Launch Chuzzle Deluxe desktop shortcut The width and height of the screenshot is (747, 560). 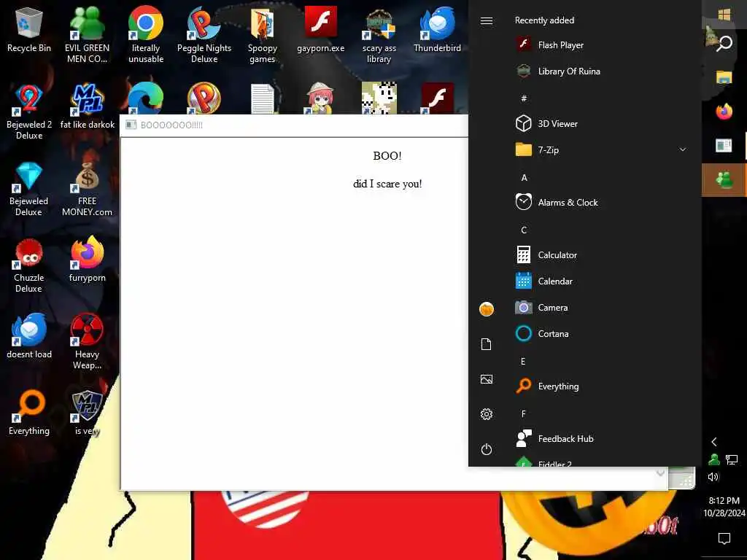click(x=28, y=265)
